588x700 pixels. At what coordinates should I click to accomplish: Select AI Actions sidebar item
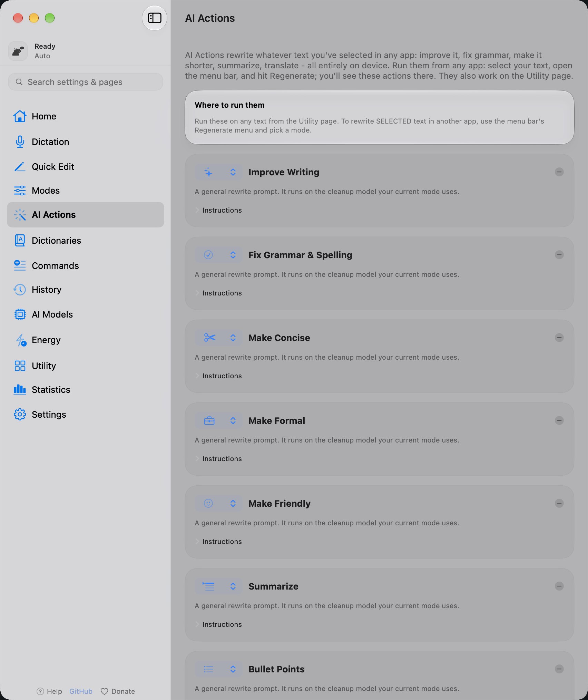85,215
